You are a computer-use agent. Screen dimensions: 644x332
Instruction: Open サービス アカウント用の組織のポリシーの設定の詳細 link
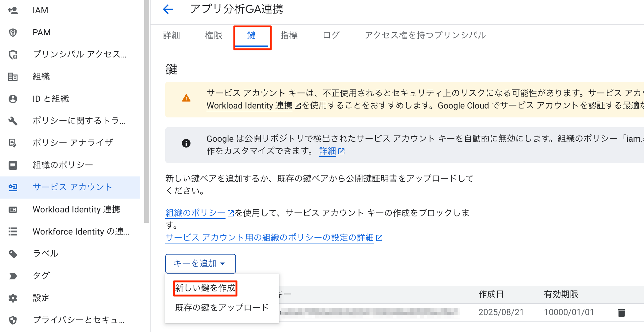(269, 237)
